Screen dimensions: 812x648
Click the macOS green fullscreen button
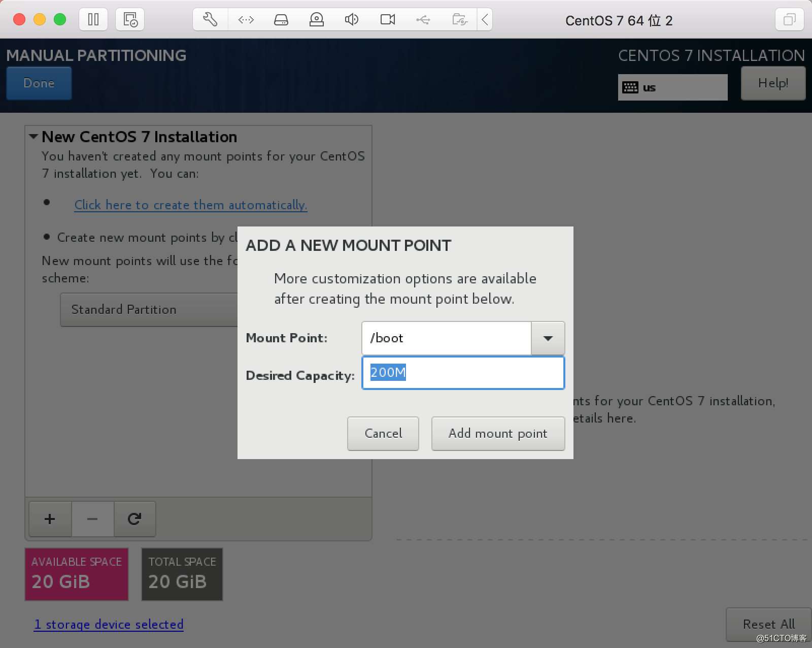60,20
